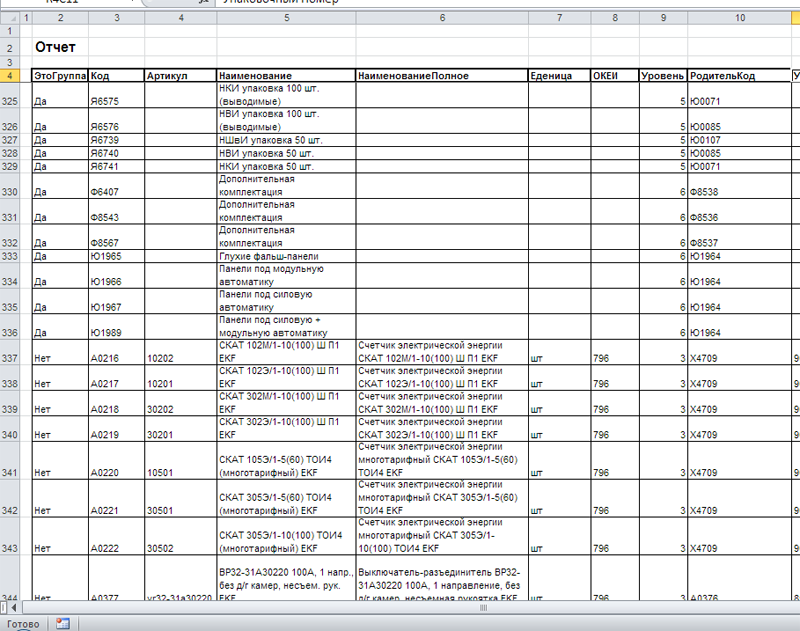Click cell with code 'А0216'
Viewport: 800px width, 631px height.
pos(116,352)
